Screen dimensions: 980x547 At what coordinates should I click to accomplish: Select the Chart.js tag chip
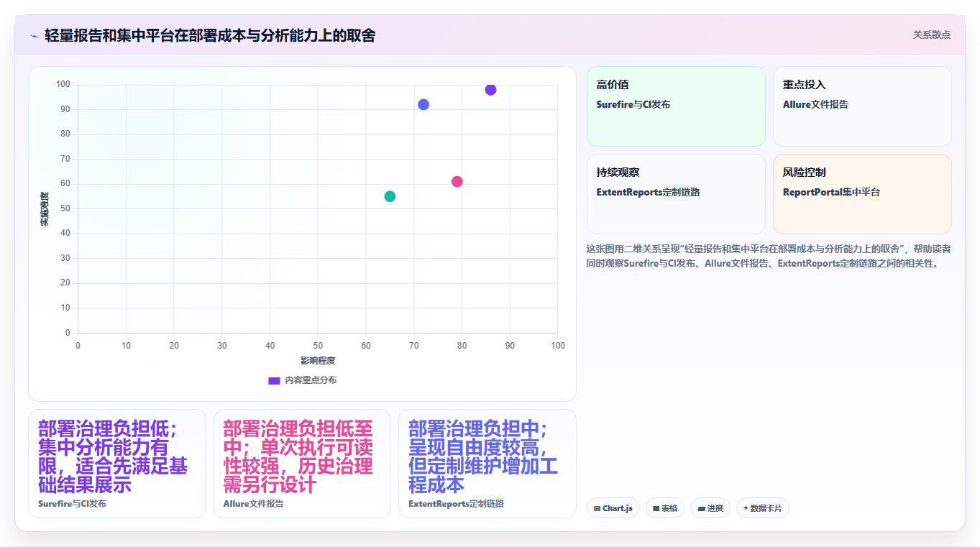pyautogui.click(x=613, y=508)
